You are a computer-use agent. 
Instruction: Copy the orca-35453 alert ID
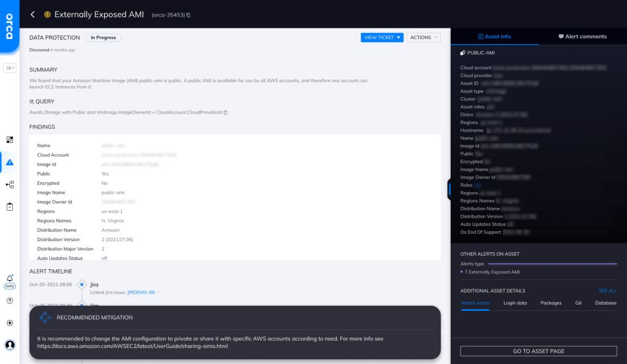(189, 15)
